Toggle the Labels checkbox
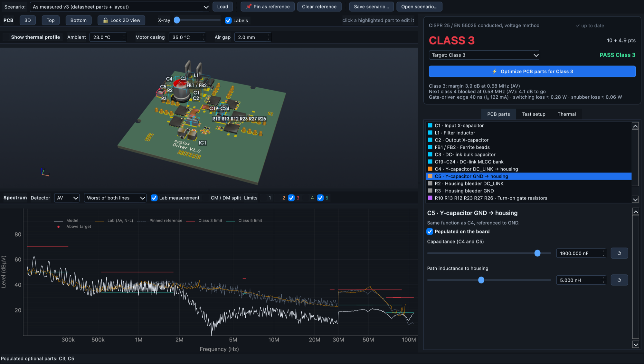 tap(228, 20)
